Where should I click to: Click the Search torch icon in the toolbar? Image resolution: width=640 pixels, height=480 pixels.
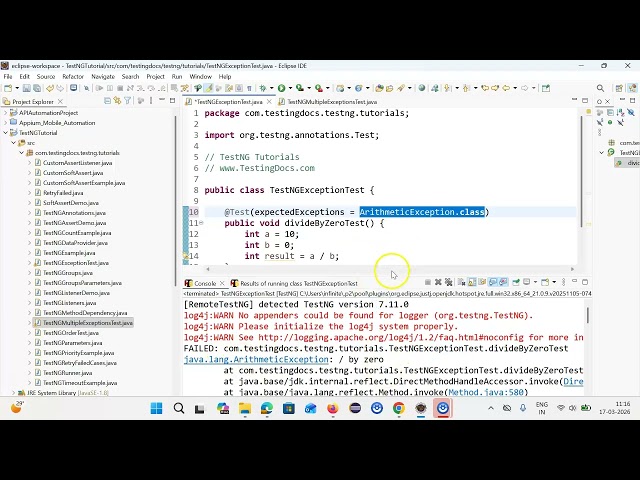pyautogui.click(x=401, y=88)
